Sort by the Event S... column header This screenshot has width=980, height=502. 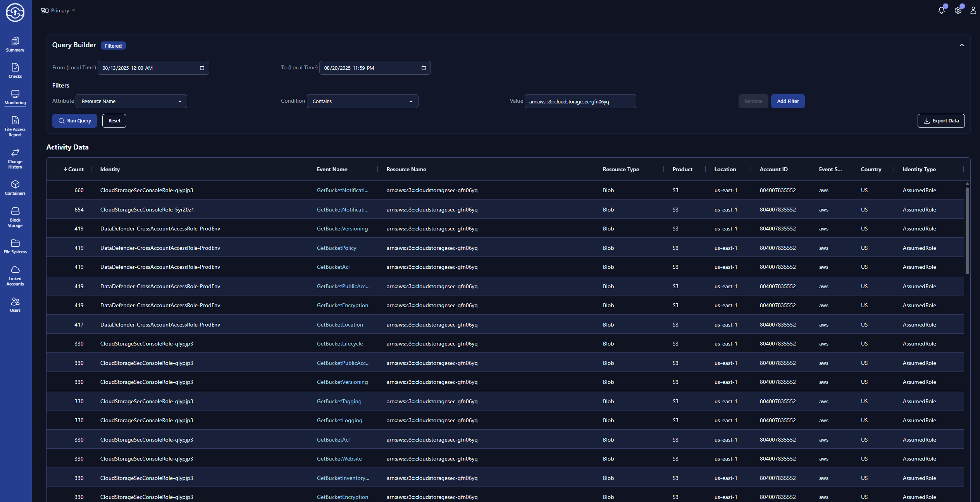click(x=830, y=169)
